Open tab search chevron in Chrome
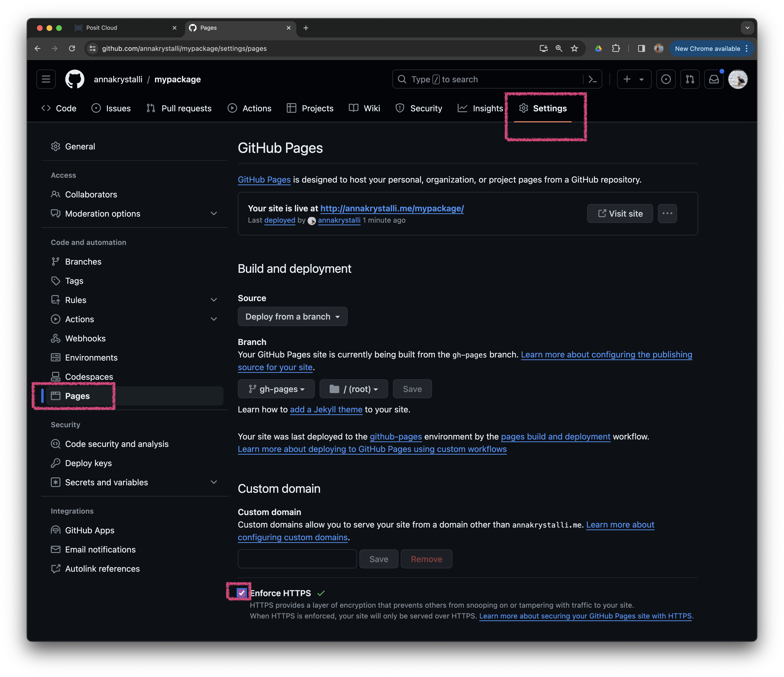Screen dimensions: 784x677 [x=747, y=28]
